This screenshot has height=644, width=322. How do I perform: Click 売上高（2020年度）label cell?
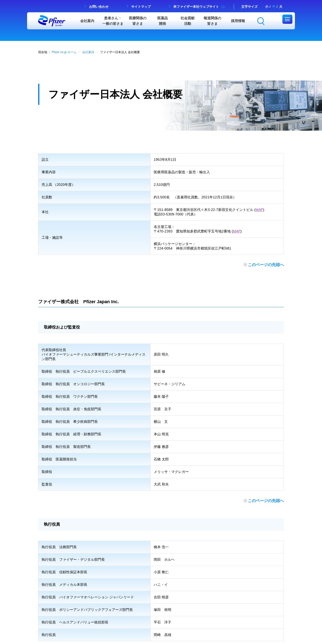[x=94, y=185]
